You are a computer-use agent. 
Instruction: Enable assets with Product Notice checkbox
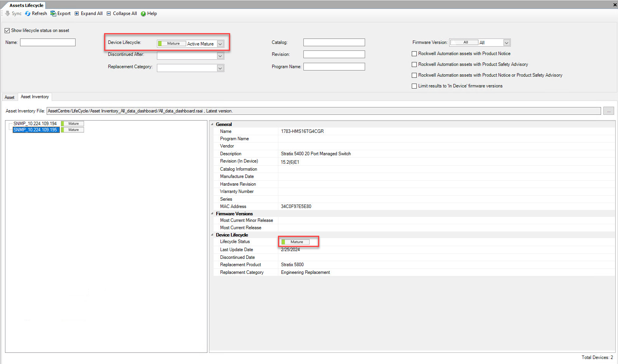[x=414, y=54]
